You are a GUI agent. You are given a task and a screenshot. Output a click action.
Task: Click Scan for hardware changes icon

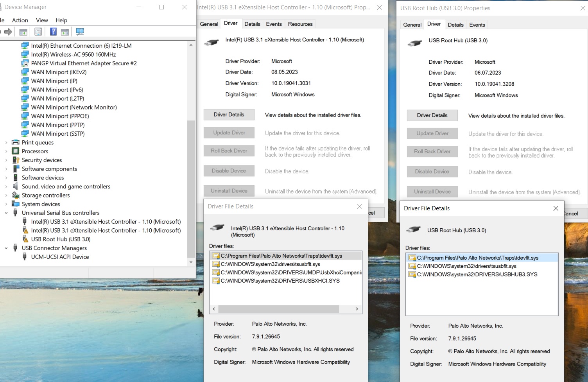[80, 32]
